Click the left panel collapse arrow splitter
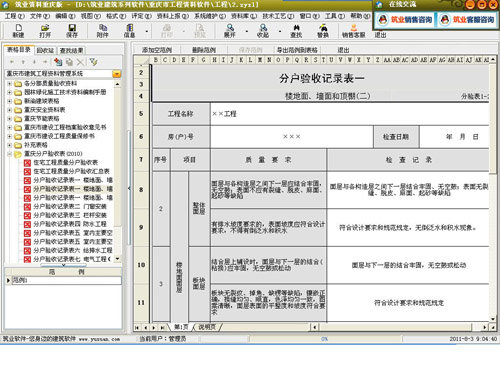This screenshot has height=375, width=500. click(129, 188)
